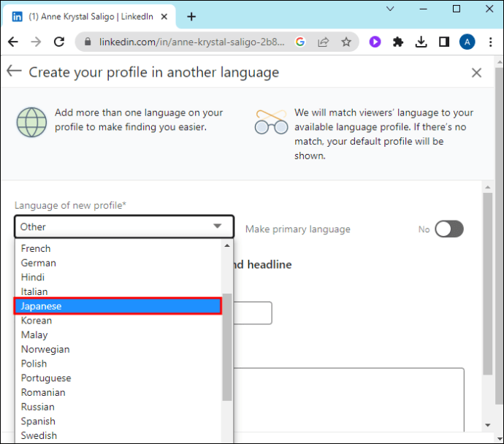504x444 pixels.
Task: Open the tab search chevron
Action: 390,9
